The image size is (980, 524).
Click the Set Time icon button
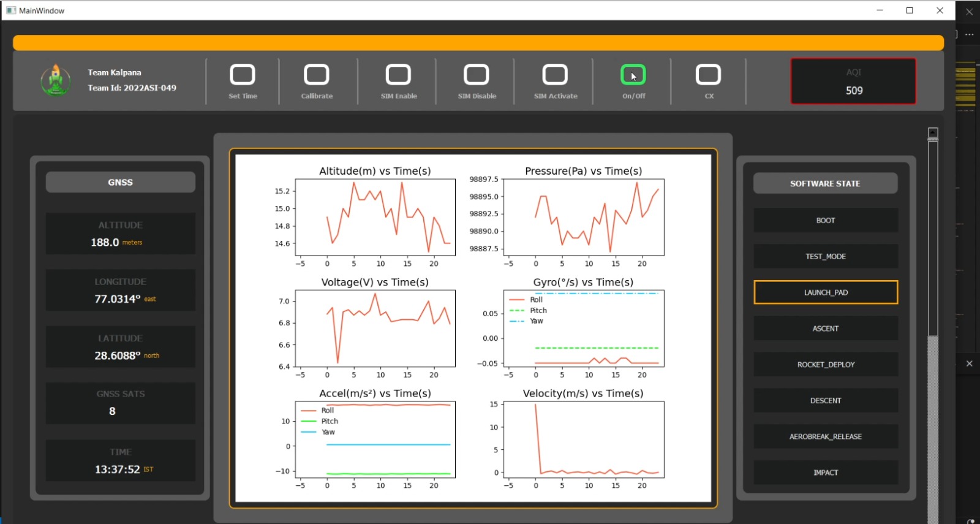pyautogui.click(x=243, y=75)
